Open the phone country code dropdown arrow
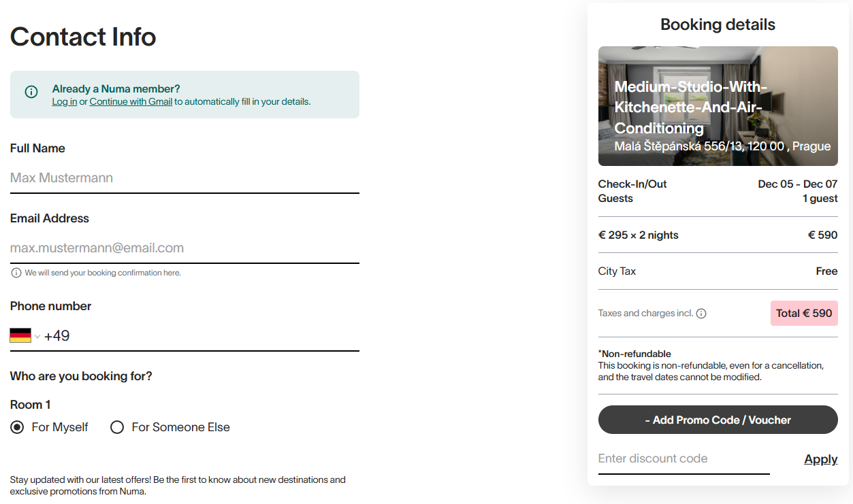The width and height of the screenshot is (853, 504). point(37,336)
